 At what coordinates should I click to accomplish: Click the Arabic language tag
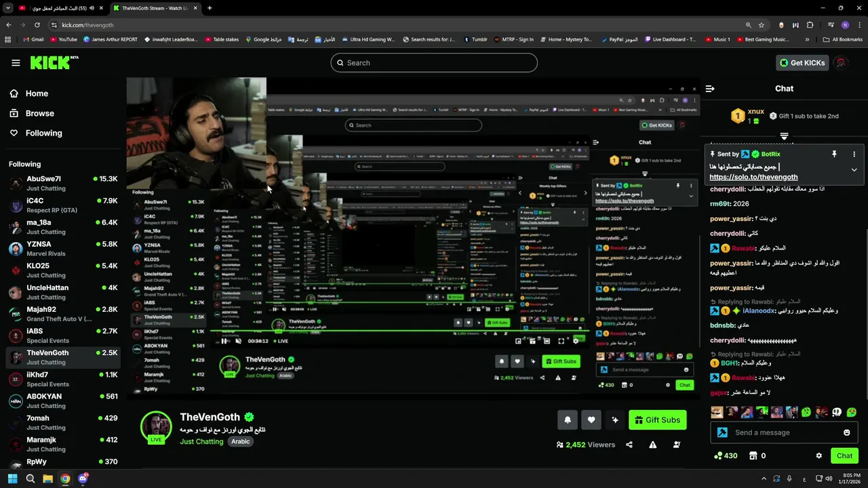tap(241, 441)
